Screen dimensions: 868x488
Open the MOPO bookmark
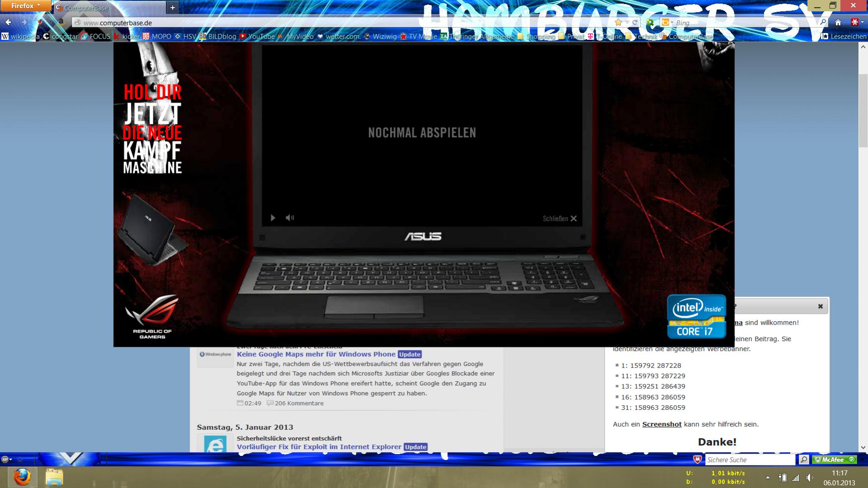(x=157, y=37)
